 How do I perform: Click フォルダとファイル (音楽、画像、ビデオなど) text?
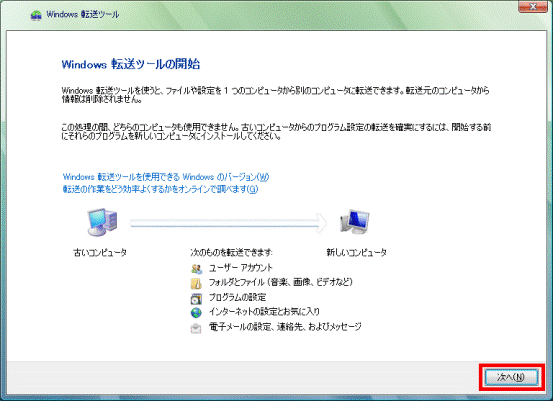tap(281, 282)
